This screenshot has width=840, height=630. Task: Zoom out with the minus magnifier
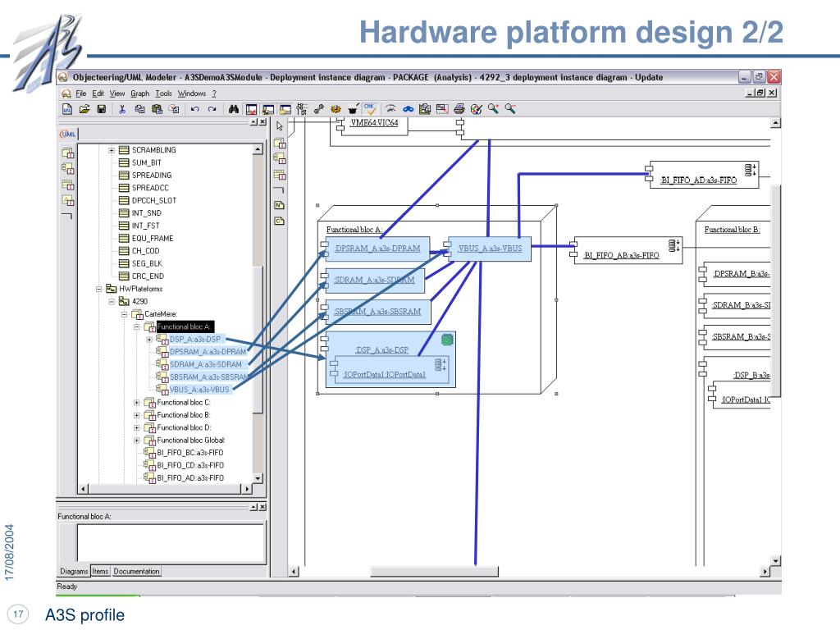click(510, 109)
